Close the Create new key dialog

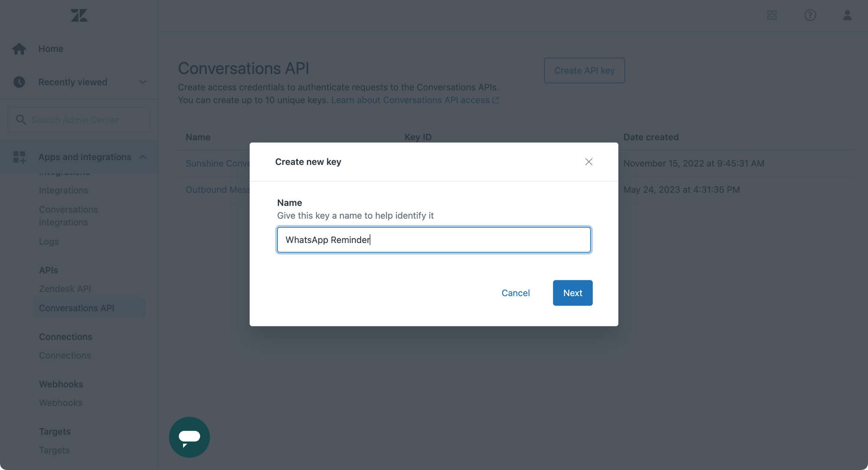click(x=589, y=162)
